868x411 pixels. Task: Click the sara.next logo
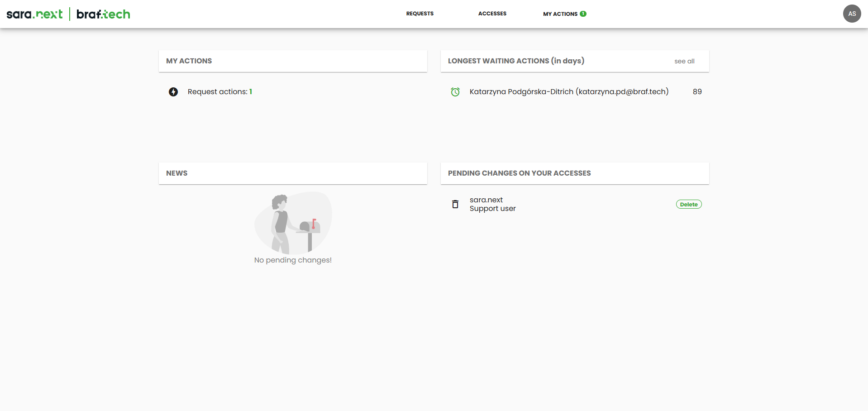34,14
